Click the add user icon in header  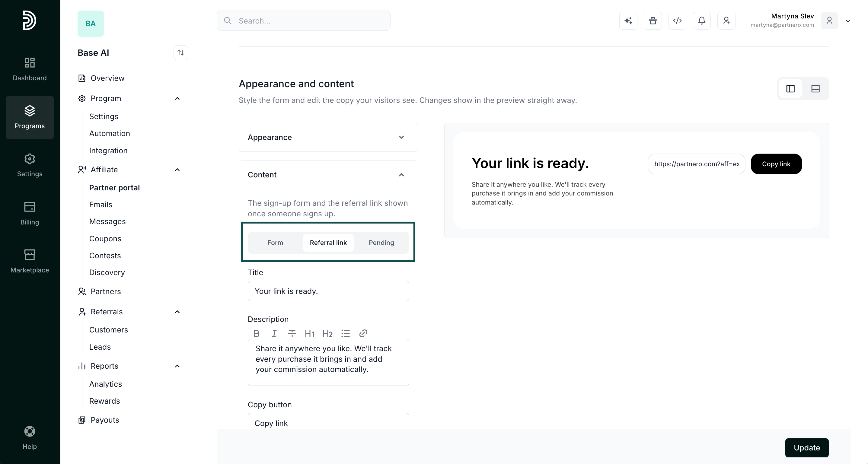point(726,21)
